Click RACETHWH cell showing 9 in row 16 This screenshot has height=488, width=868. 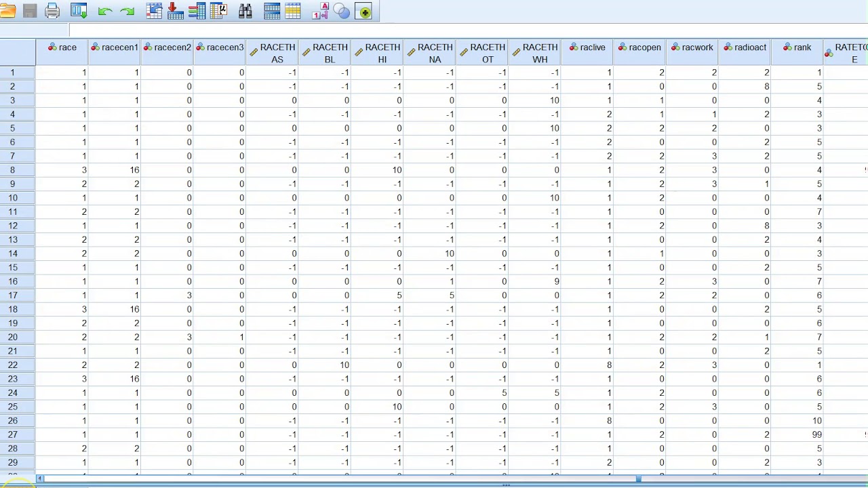click(534, 281)
